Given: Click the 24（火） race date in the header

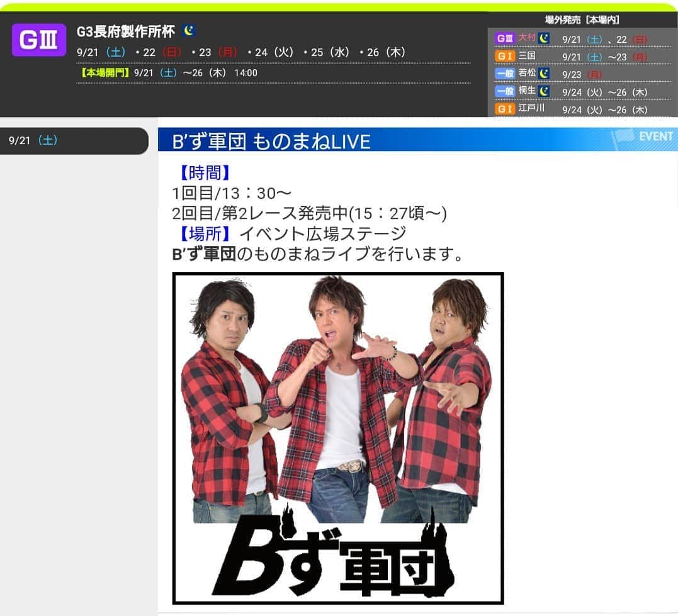Looking at the screenshot, I should pyautogui.click(x=274, y=52).
